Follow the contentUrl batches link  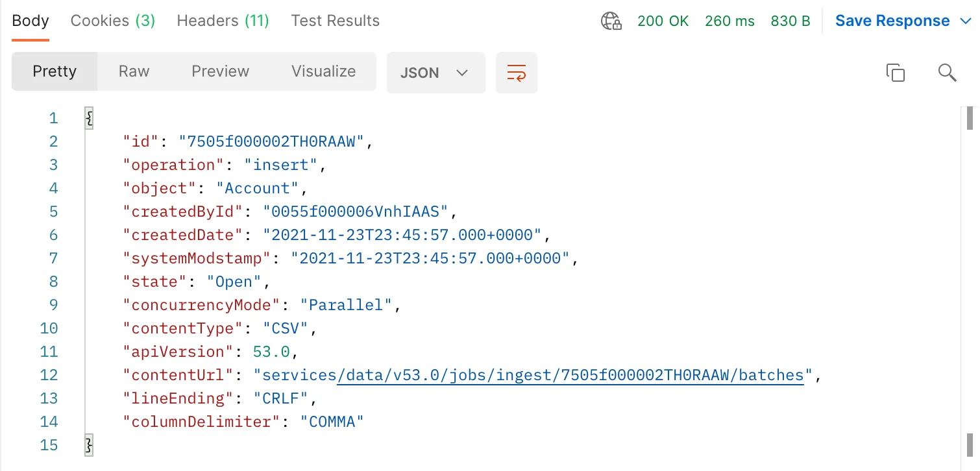(570, 375)
